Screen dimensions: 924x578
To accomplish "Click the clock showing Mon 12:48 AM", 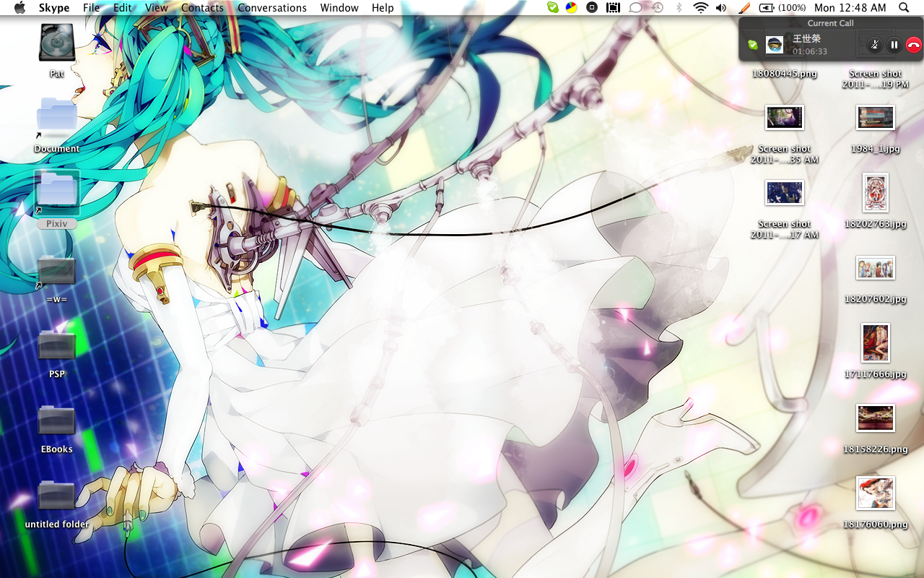I will click(850, 8).
